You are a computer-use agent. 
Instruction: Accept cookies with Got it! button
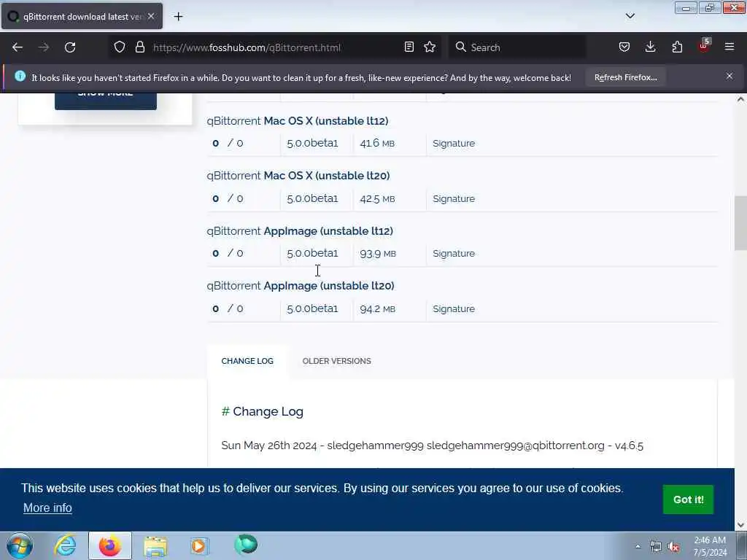pyautogui.click(x=688, y=499)
